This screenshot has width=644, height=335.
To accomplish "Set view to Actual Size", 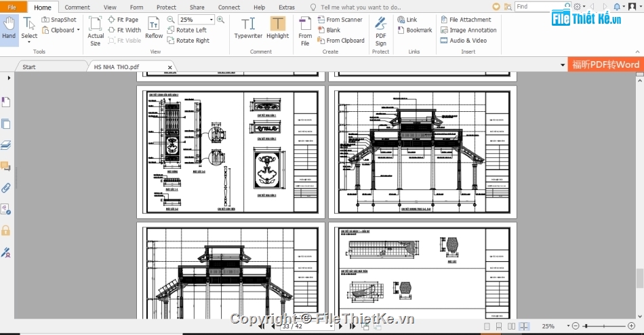I will [96, 31].
